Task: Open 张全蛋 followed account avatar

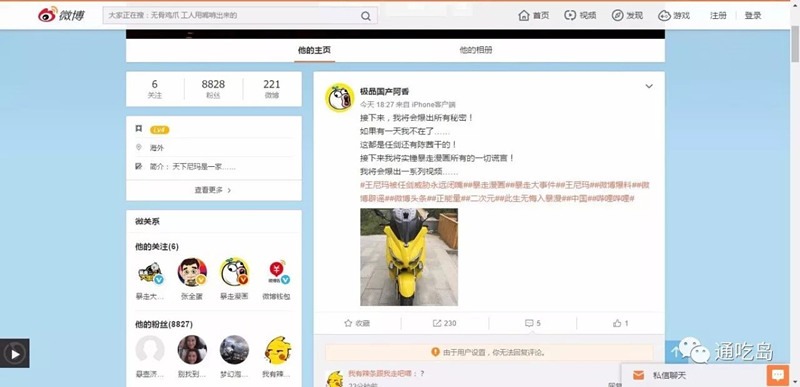Action: click(192, 272)
